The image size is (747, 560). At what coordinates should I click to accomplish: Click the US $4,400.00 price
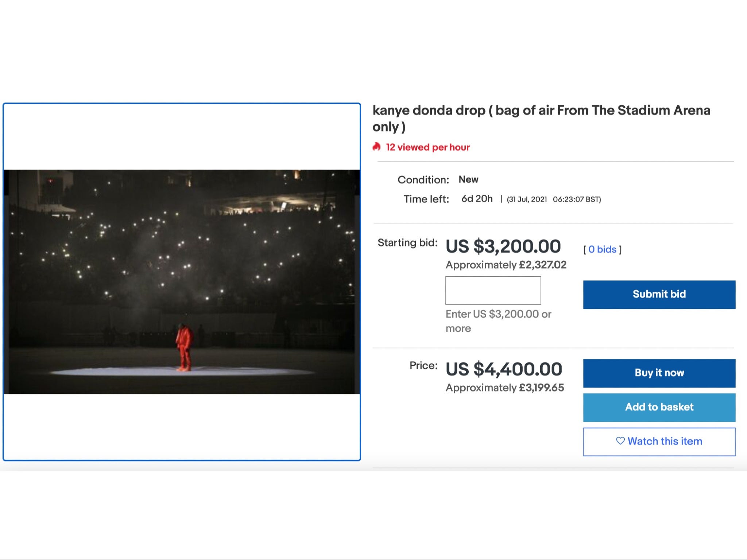pos(504,369)
